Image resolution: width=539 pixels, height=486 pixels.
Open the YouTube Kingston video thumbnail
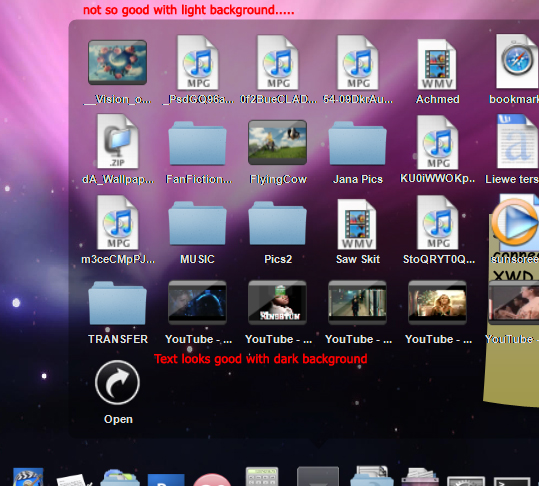click(277, 302)
